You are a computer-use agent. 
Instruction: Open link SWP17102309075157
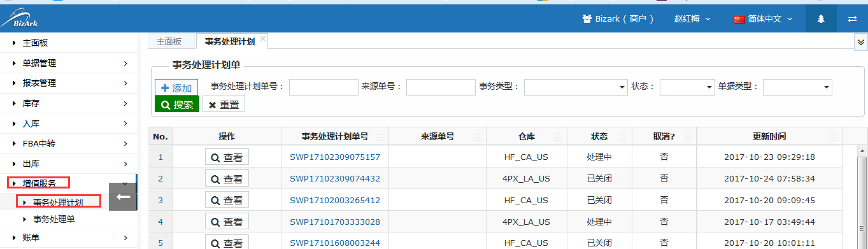[335, 157]
